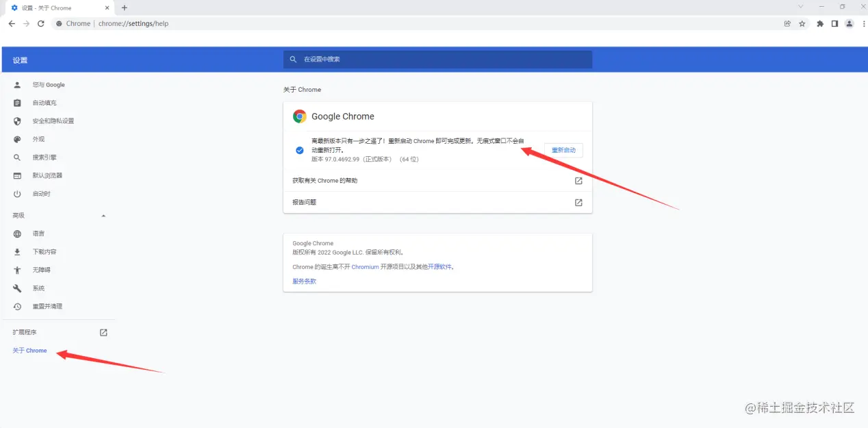Go back with the browser back arrow

pyautogui.click(x=12, y=23)
